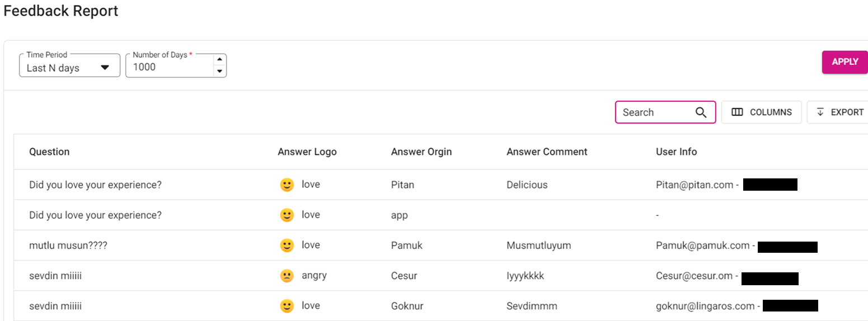
Task: Focus the Search input field
Action: pyautogui.click(x=655, y=112)
